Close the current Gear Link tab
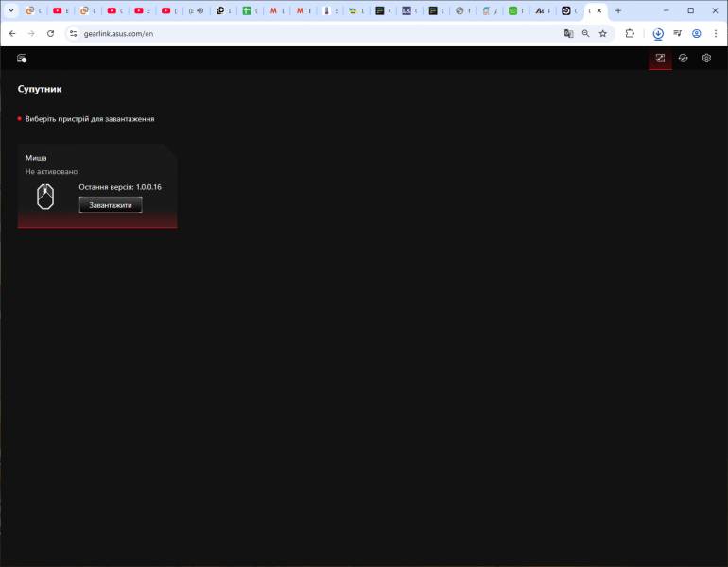The height and width of the screenshot is (567, 728). point(599,10)
